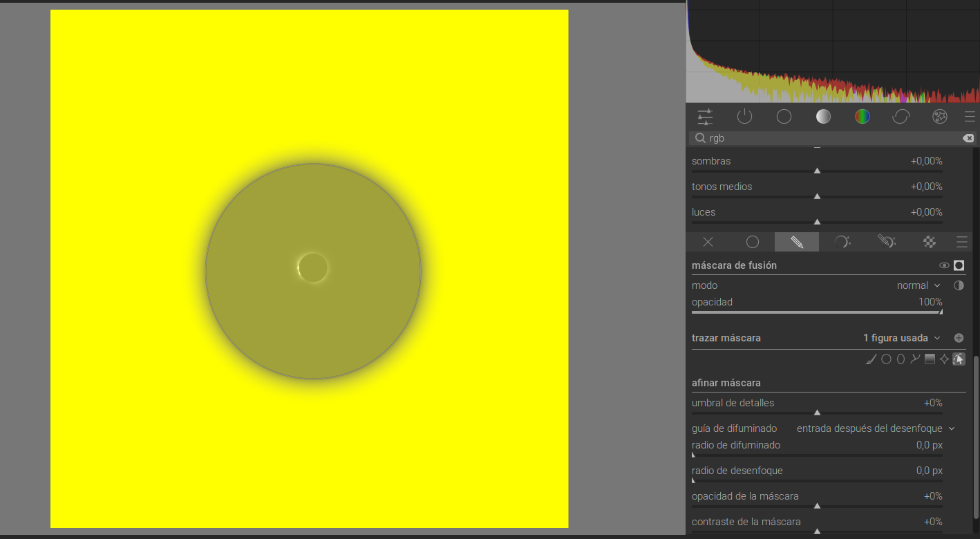Viewport: 980px width, 539px height.
Task: Select the raster mask checkerboard icon
Action: click(x=930, y=242)
